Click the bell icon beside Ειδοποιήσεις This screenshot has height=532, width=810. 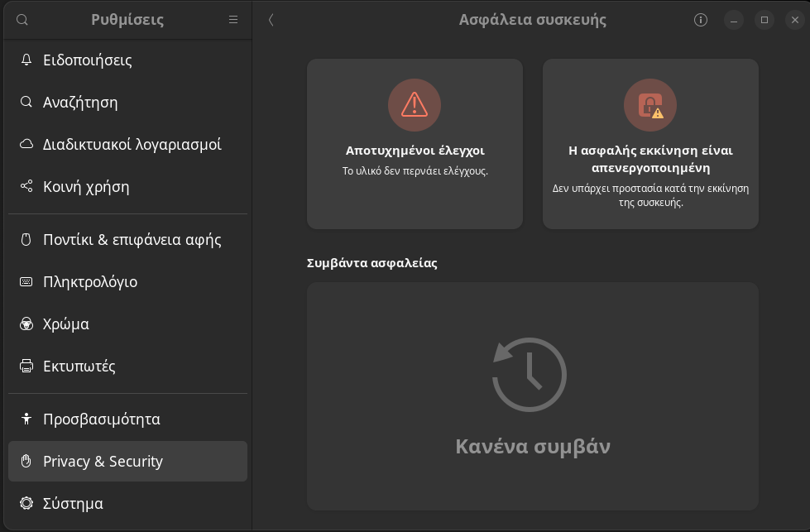[26, 60]
